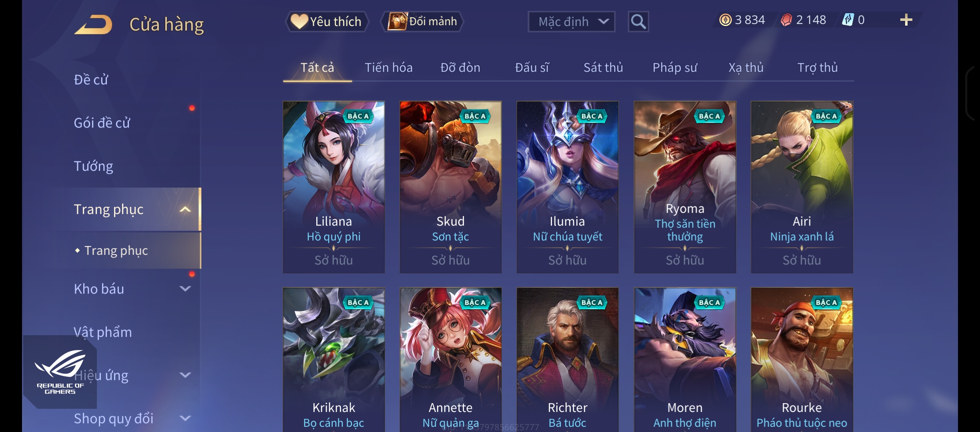Expand the Shop quy đổi section
This screenshot has height=432, width=980.
[x=185, y=418]
